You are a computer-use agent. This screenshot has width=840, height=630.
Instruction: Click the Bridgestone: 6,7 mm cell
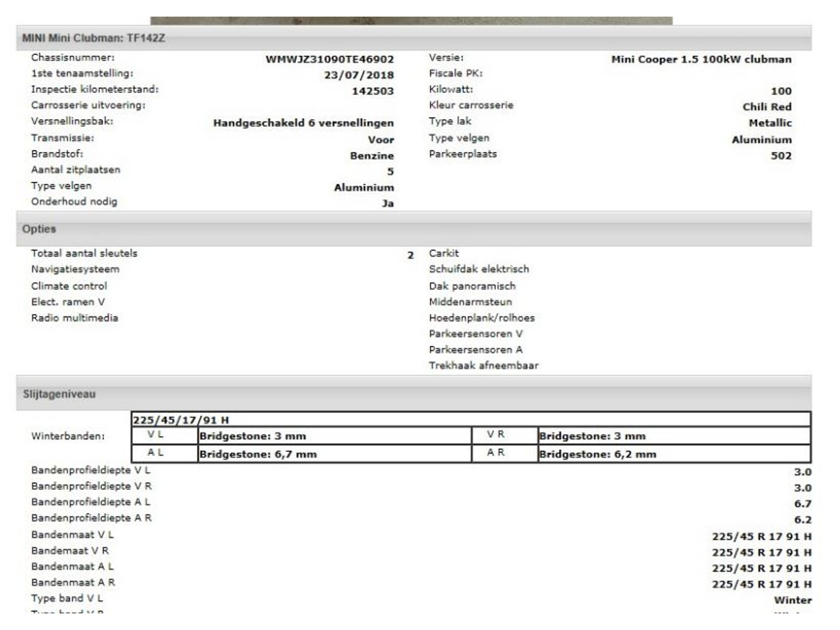[x=335, y=454]
